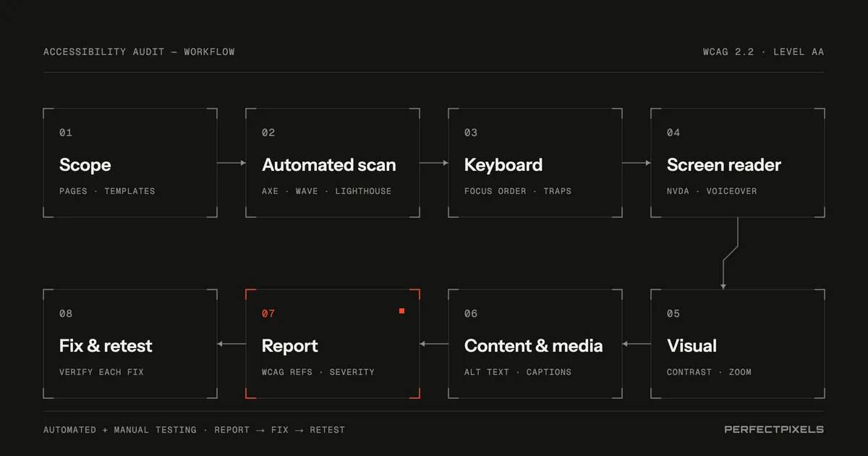Click the 'Scope' step heading
This screenshot has width=868, height=456.
(x=85, y=165)
